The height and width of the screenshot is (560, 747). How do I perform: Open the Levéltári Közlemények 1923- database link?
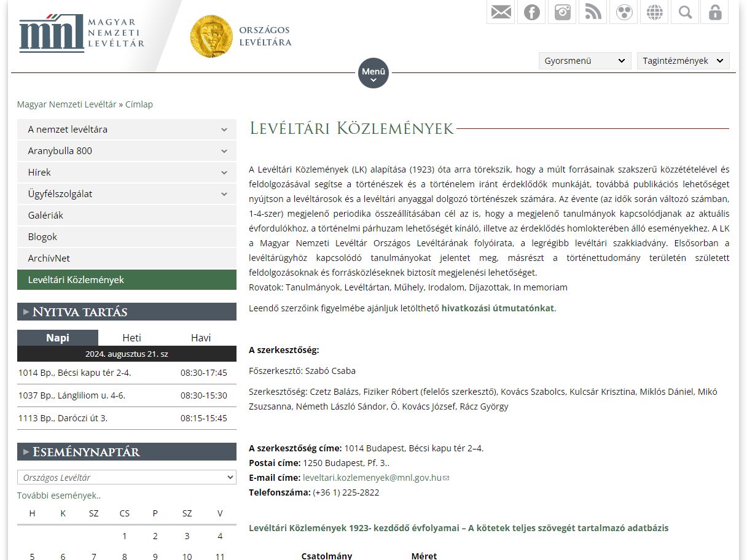tap(459, 528)
